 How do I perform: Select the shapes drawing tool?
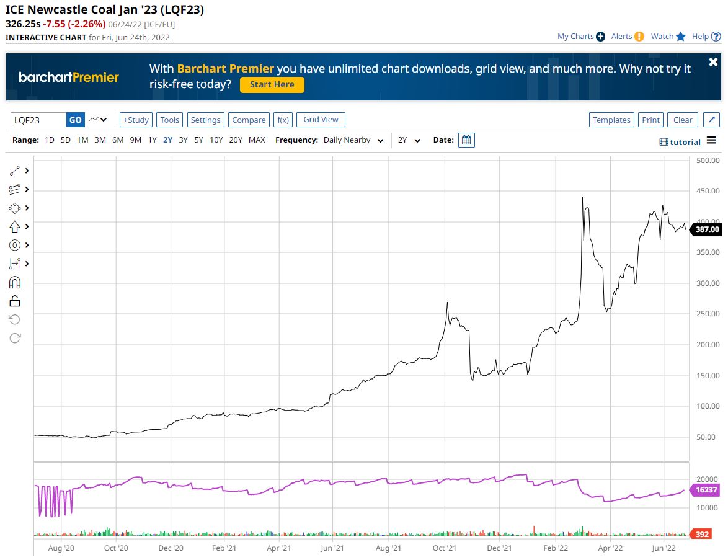[x=15, y=208]
